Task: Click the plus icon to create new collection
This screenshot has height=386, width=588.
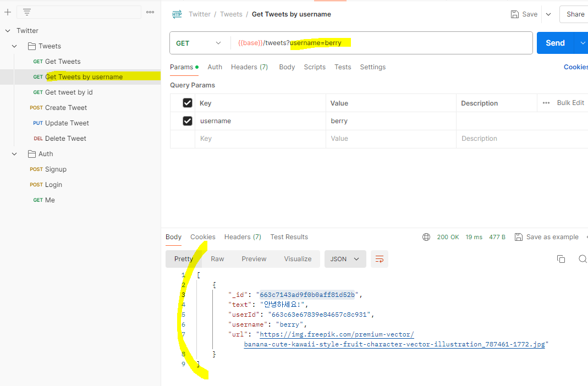Action: (8, 12)
